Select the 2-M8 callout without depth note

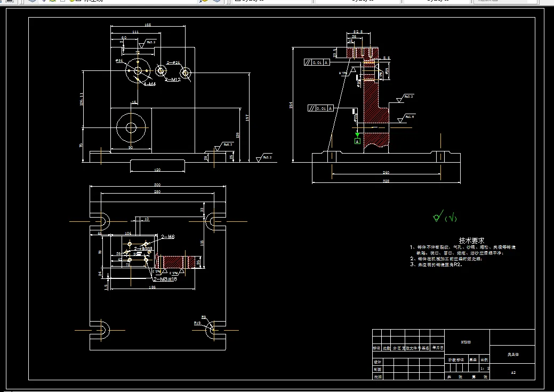tap(168, 237)
